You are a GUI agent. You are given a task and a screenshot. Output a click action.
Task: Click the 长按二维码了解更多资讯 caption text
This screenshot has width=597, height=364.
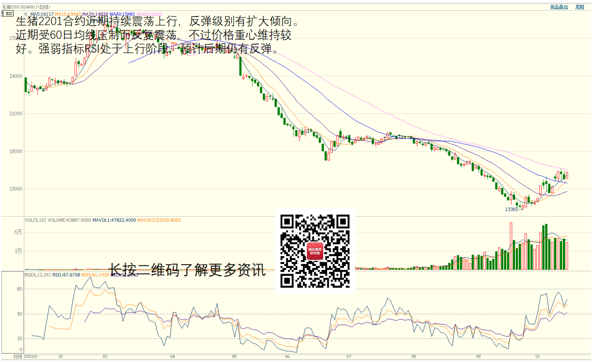coord(187,270)
